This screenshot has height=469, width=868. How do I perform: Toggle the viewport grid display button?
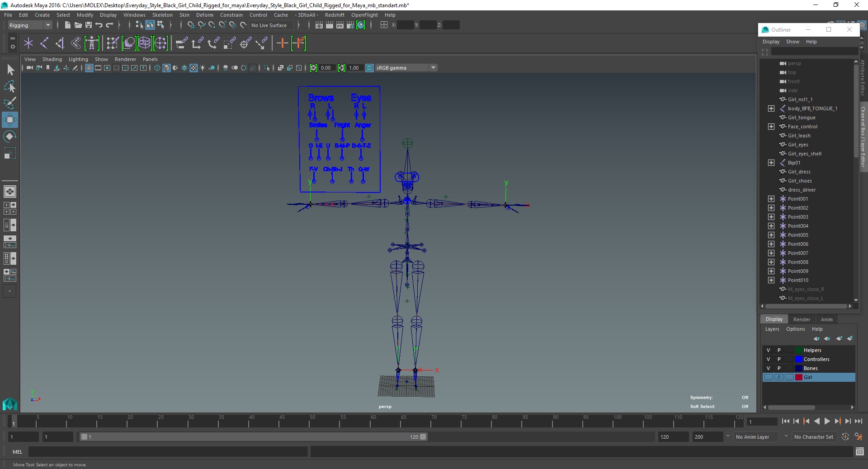[89, 68]
